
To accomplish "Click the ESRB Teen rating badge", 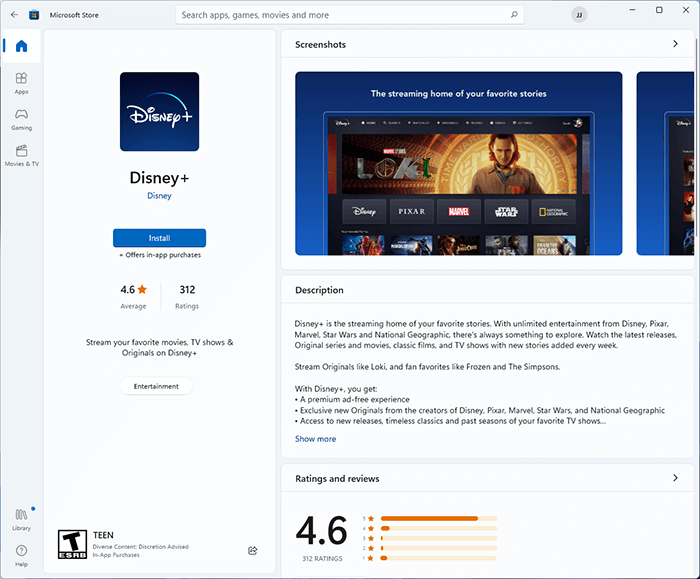I will pos(72,544).
